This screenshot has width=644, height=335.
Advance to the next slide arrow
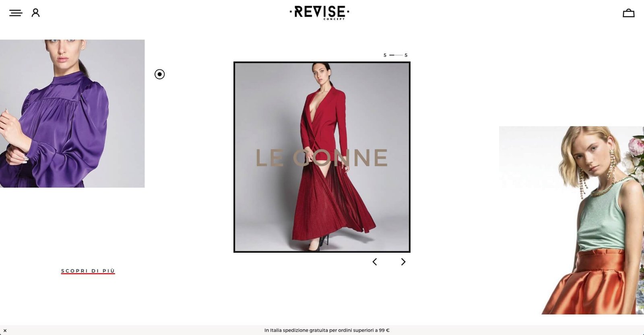(403, 262)
